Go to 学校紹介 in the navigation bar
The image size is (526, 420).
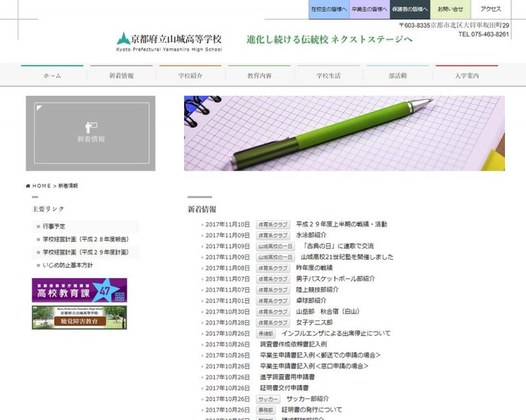pos(190,76)
